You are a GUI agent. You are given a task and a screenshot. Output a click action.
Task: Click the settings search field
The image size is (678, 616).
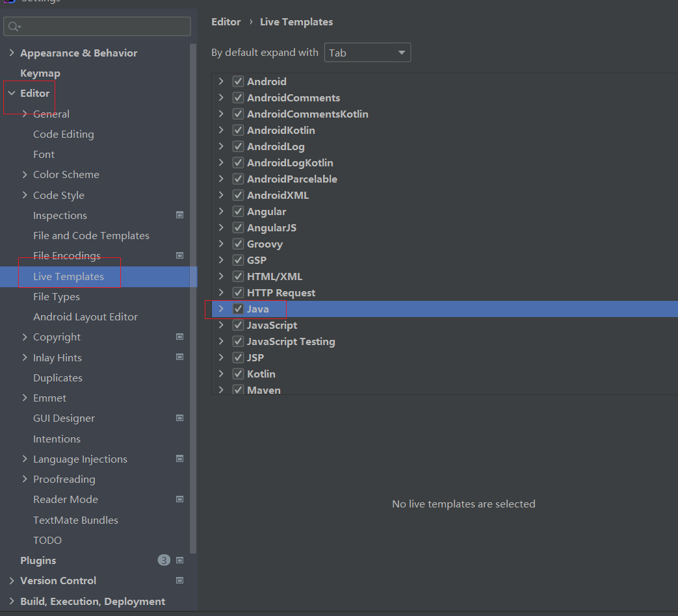coord(98,27)
